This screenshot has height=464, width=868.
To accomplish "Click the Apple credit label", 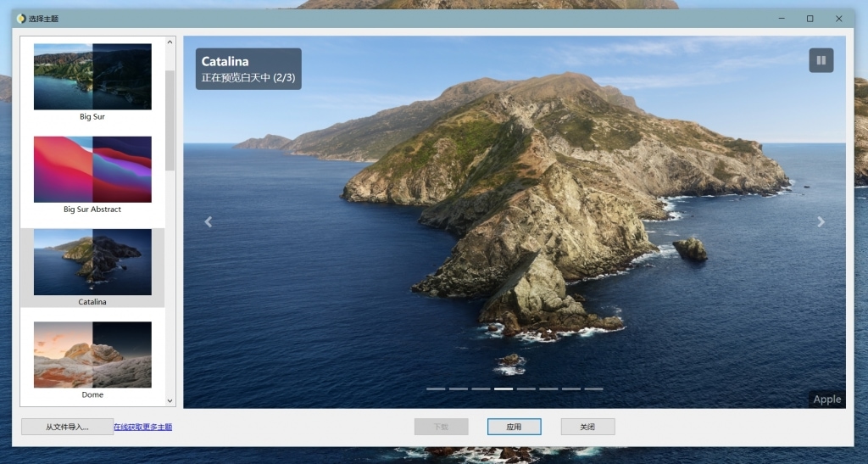I will point(827,400).
